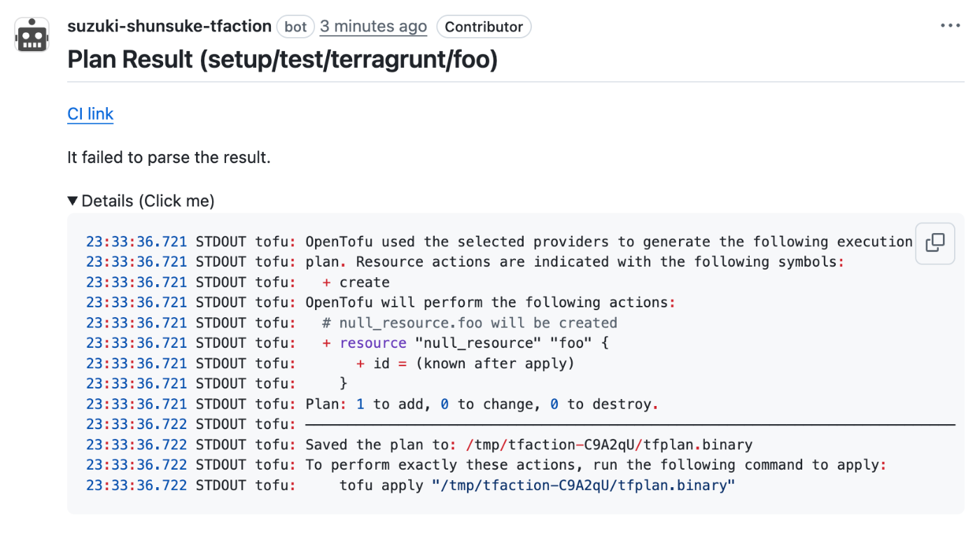Screen dimensions: 980x539
Task: Click the tofu apply command line
Action: 536,485
